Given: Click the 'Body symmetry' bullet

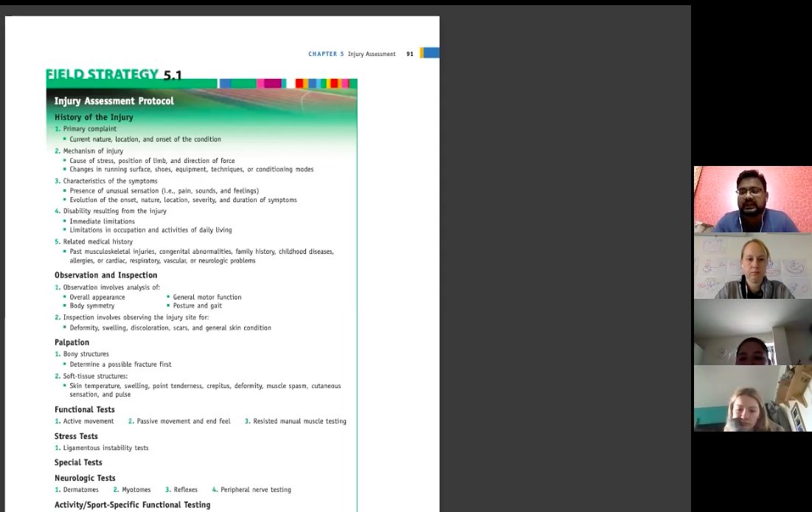Looking at the screenshot, I should click(x=92, y=305).
